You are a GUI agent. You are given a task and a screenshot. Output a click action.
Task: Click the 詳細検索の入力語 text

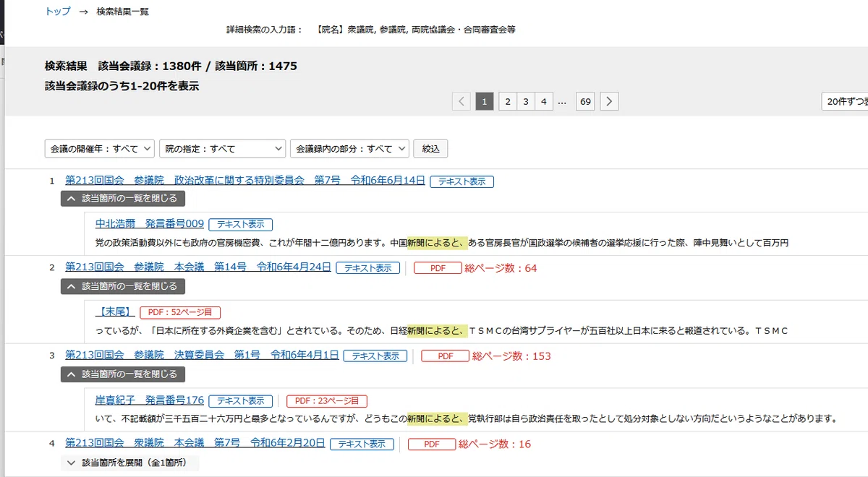pos(264,30)
